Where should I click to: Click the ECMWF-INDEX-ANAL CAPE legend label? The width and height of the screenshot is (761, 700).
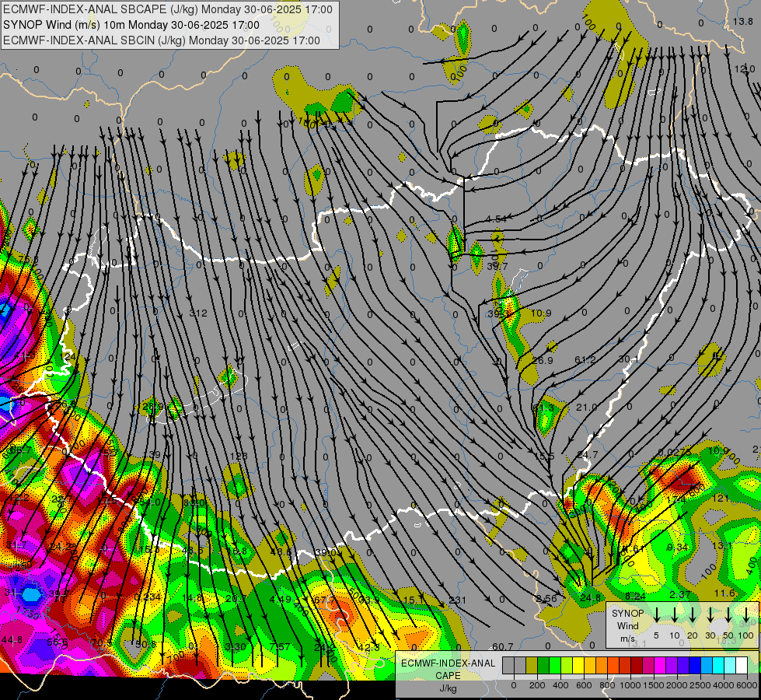coord(448,669)
